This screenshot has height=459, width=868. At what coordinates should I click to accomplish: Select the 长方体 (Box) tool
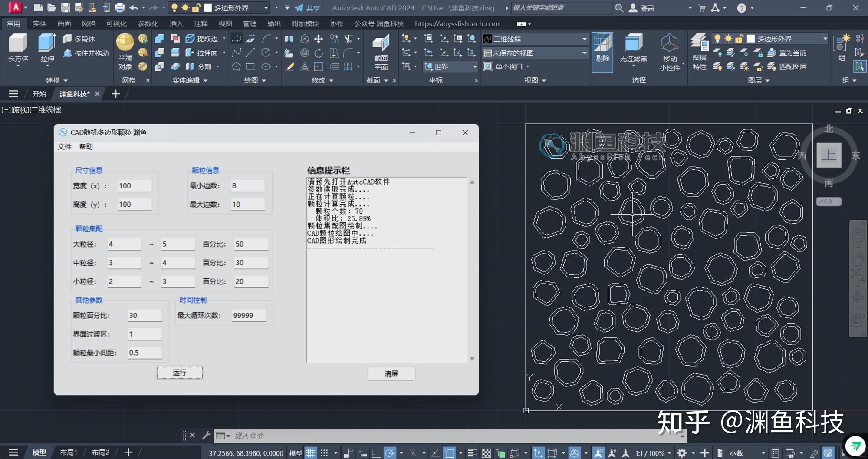[18, 43]
